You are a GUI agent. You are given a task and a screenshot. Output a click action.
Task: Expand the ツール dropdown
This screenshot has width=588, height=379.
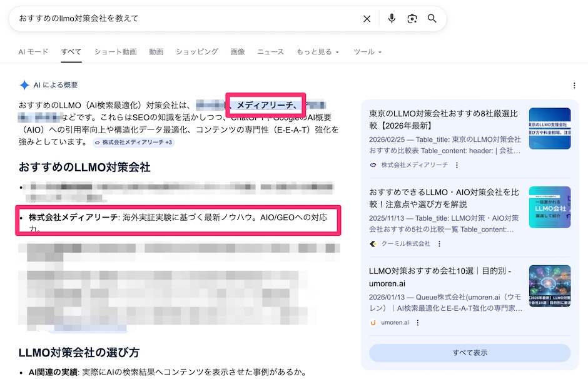click(x=368, y=52)
